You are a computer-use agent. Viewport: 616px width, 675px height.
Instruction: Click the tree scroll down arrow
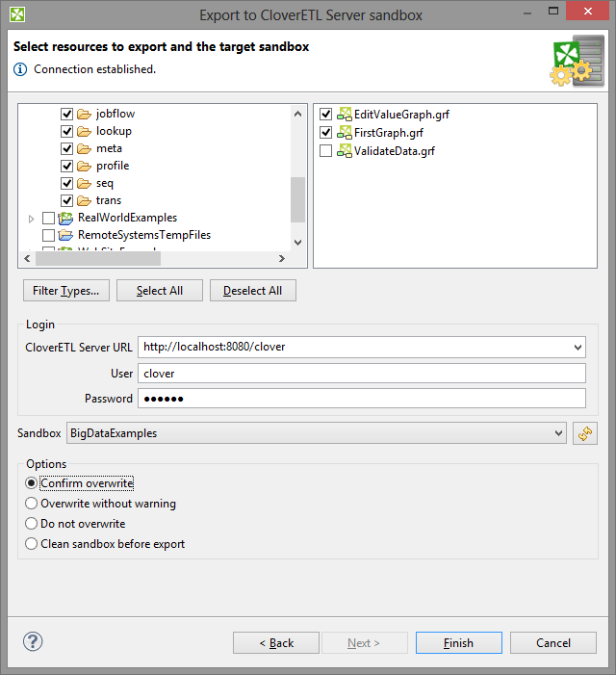click(x=297, y=243)
